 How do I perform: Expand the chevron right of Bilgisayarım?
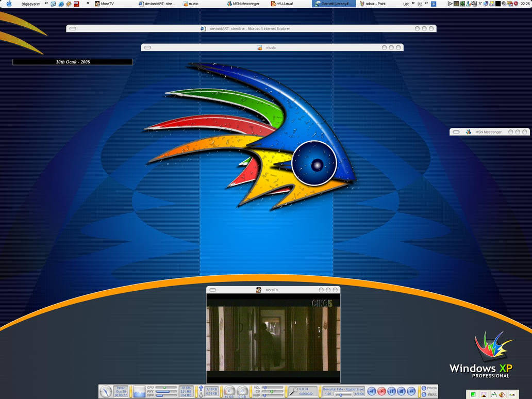(46, 4)
